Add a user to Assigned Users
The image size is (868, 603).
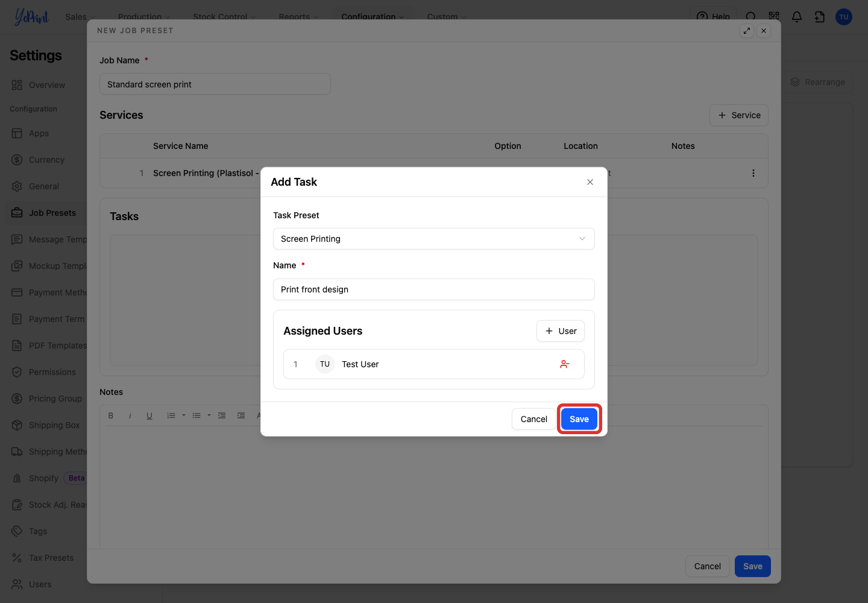(561, 331)
